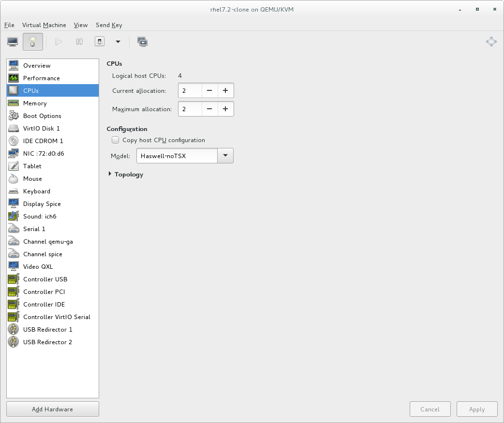This screenshot has height=423, width=504.
Task: Click the CPU Model text field
Action: point(177,156)
